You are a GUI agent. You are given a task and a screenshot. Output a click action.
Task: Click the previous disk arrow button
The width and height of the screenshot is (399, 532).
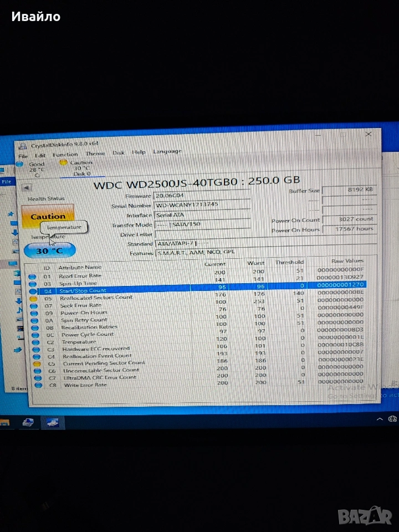[x=25, y=187]
